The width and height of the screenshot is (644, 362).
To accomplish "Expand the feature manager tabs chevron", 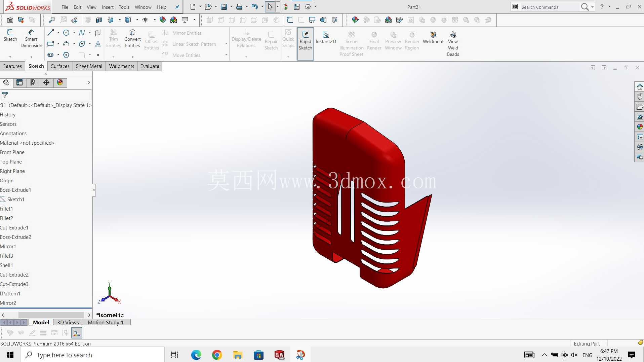I will pos(89,82).
